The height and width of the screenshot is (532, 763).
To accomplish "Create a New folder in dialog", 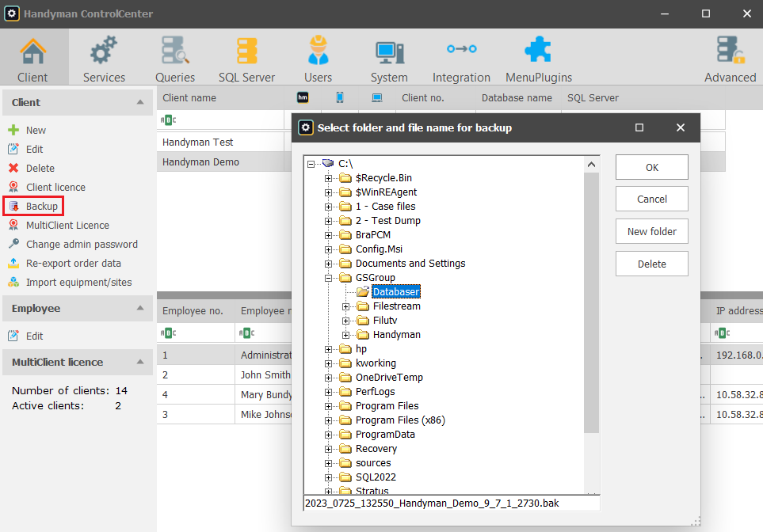I will [x=651, y=231].
